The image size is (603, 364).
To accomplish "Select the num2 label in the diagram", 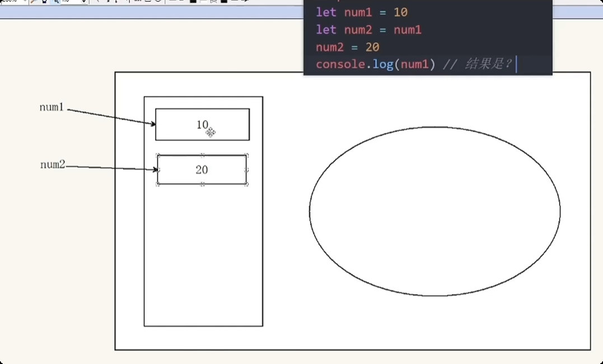I will [53, 165].
